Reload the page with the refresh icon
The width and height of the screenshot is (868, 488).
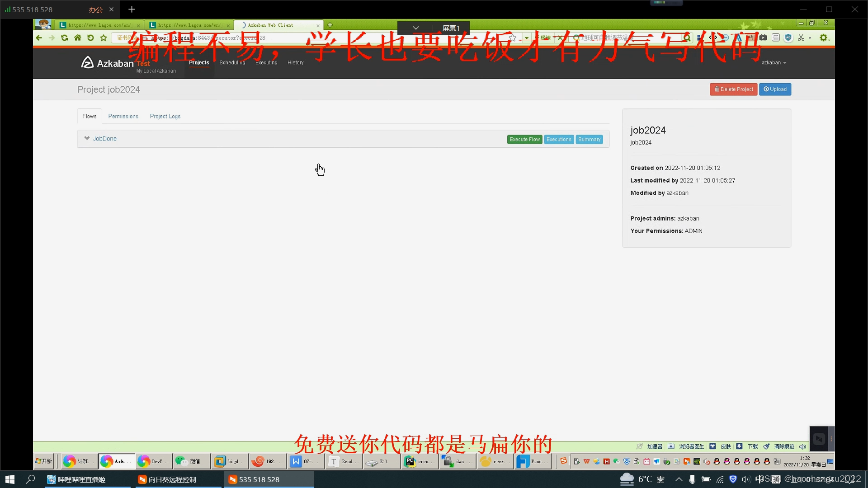[x=65, y=38]
